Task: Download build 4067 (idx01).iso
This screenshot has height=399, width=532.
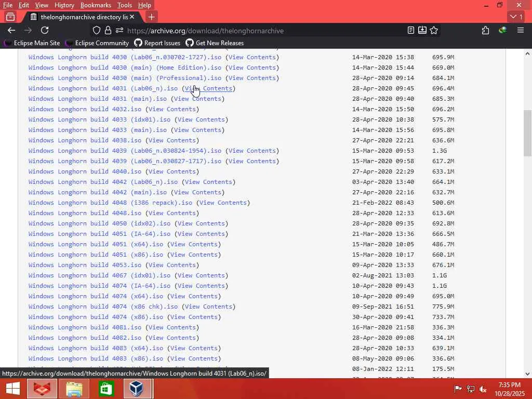Action: tap(99, 275)
